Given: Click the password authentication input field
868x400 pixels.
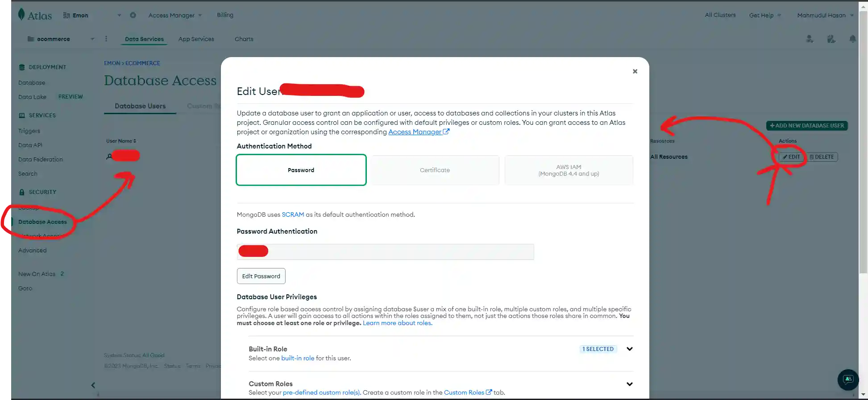Looking at the screenshot, I should 385,252.
